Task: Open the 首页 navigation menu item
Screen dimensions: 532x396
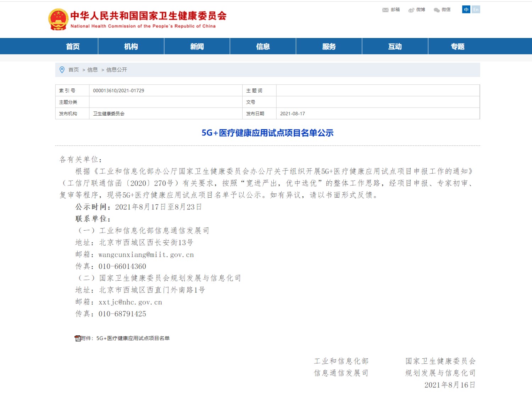Action: 73,46
